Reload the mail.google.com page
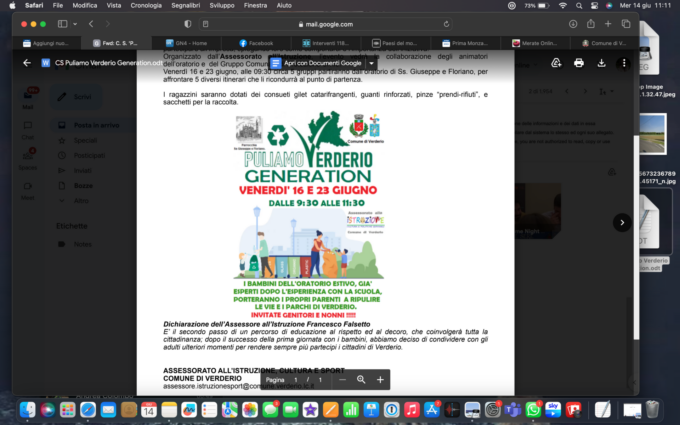Viewport: 680px width, 425px height. tap(446, 24)
